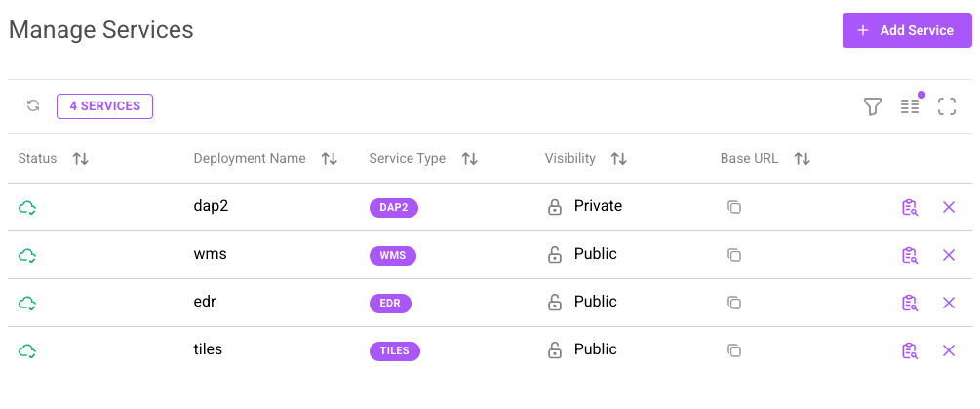Delete the dap2 service
980x409 pixels.
pos(948,207)
